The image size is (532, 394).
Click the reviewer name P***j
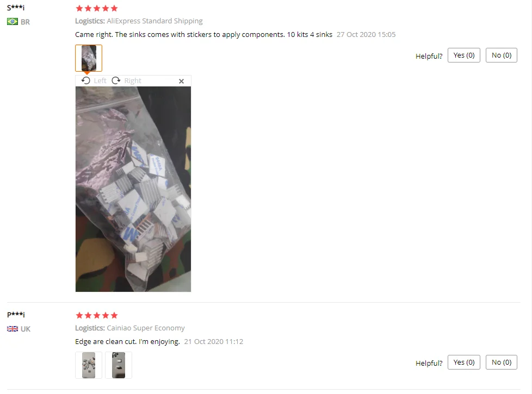click(x=16, y=314)
